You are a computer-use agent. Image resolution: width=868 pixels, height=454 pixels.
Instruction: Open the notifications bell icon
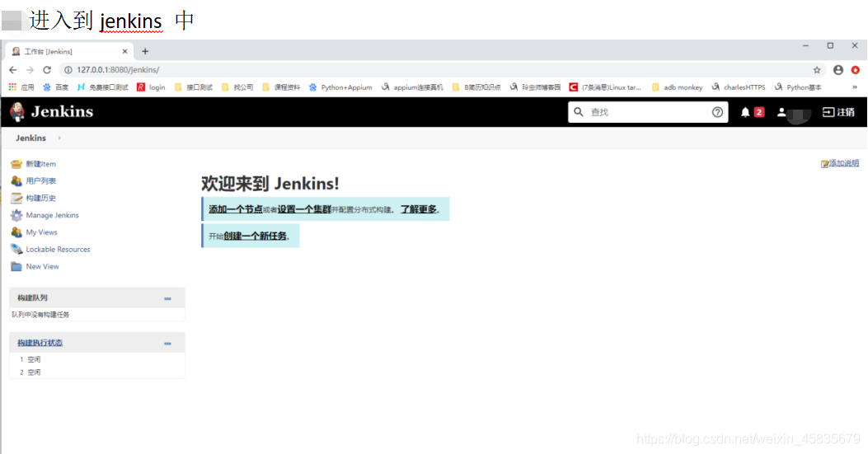(x=746, y=112)
